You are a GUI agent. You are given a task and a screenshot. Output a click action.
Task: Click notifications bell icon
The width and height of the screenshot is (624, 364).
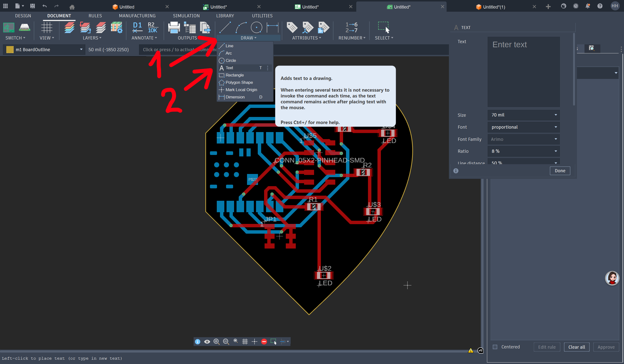(587, 6)
